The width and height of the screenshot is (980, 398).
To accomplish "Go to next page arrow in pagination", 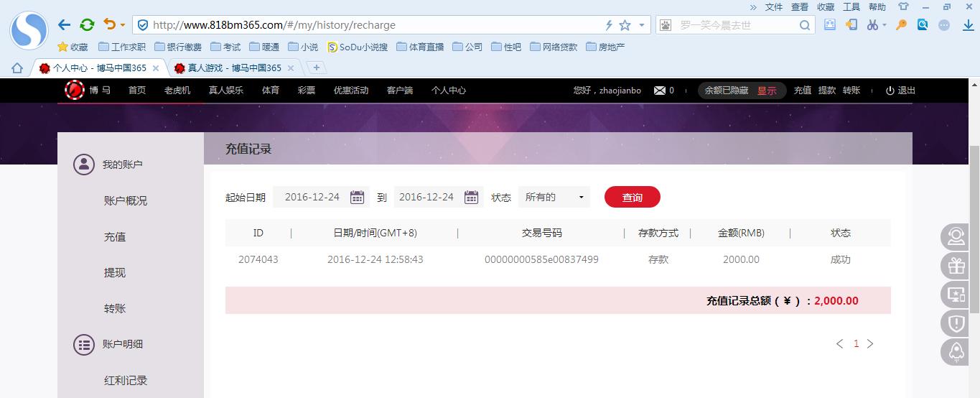I will pyautogui.click(x=870, y=344).
